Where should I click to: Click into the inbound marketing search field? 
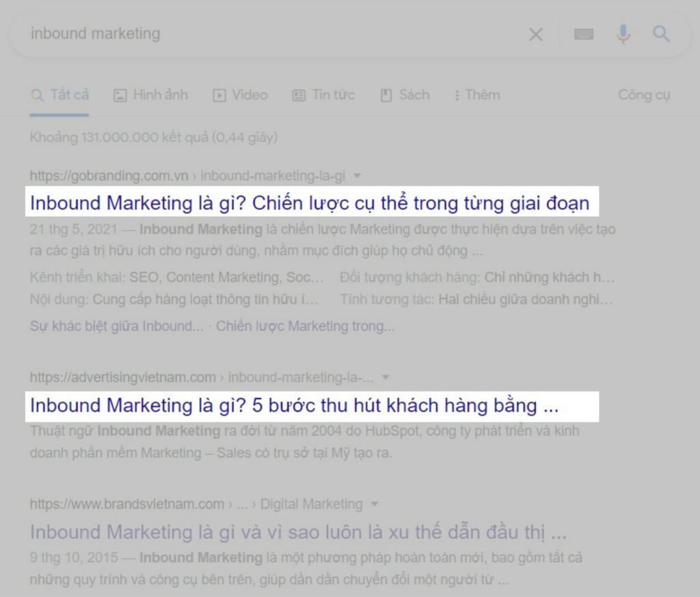click(x=273, y=34)
